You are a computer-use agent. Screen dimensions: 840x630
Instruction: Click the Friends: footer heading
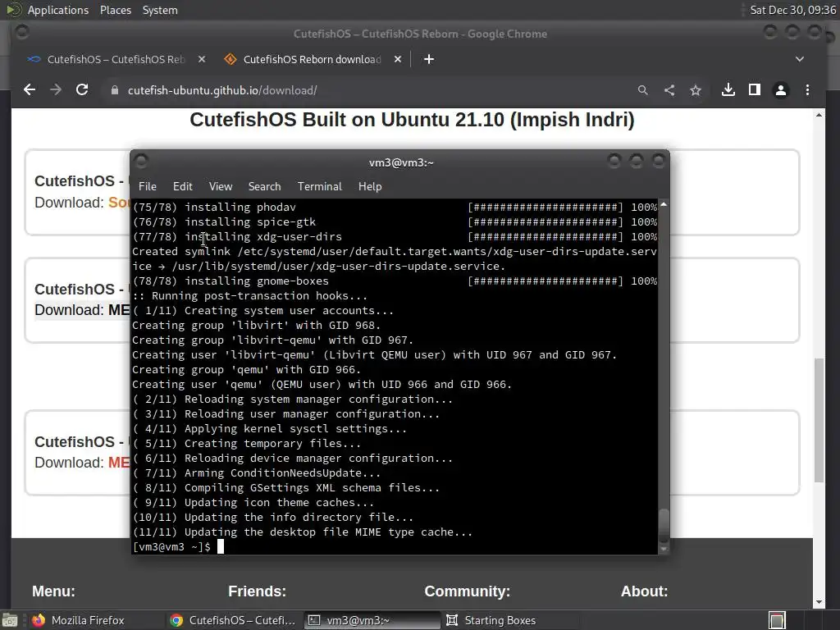pos(257,591)
